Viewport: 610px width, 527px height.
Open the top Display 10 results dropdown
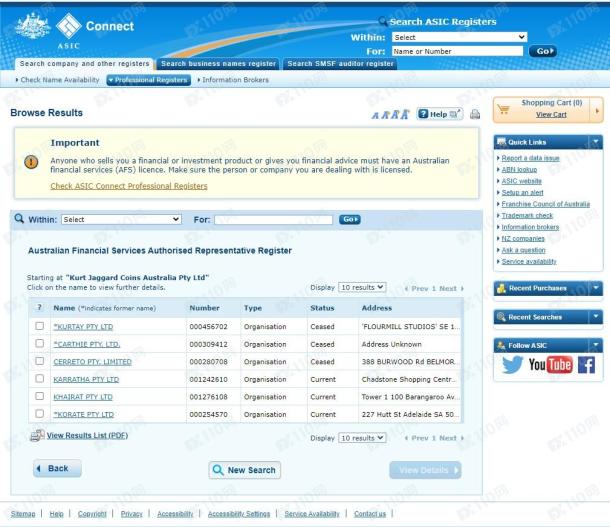(362, 287)
